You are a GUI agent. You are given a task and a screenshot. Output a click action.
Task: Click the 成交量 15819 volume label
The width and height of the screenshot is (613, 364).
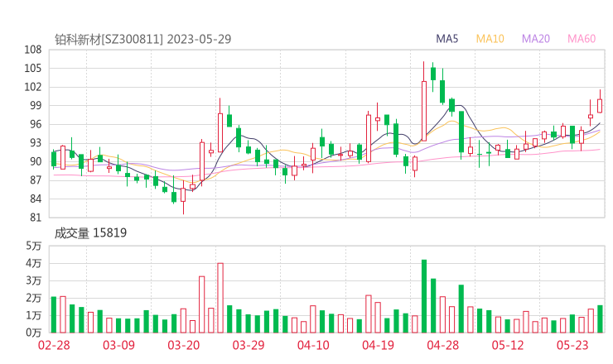90,233
